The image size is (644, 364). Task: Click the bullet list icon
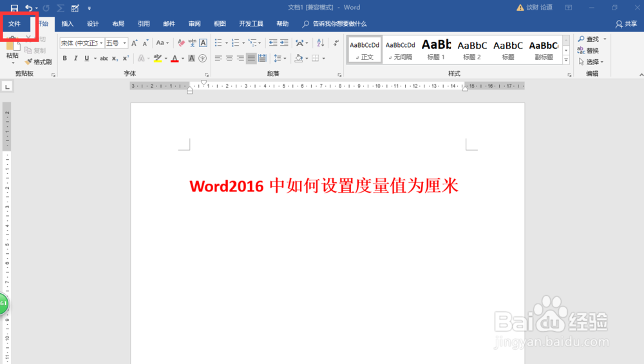218,43
